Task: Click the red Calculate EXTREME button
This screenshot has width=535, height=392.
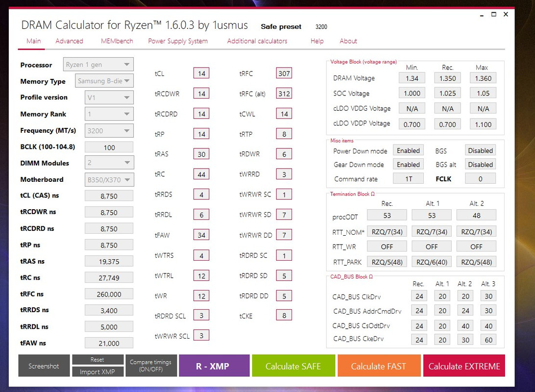Action: tap(464, 366)
